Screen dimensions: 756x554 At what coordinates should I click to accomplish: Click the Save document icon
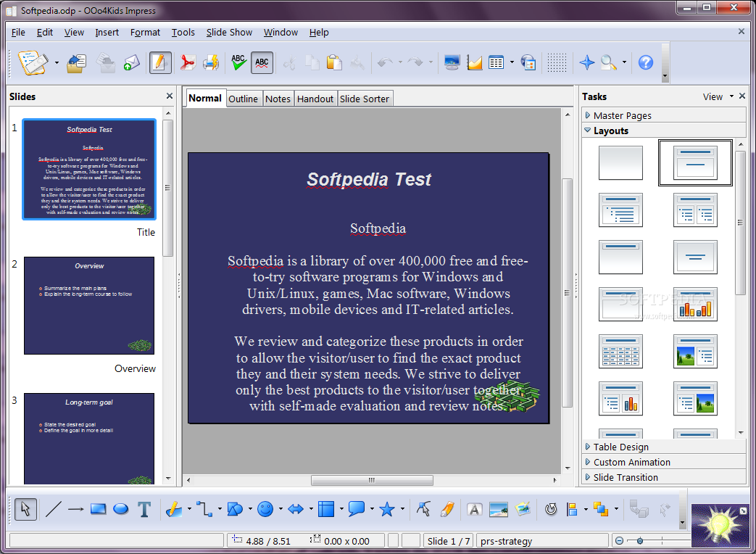point(106,62)
